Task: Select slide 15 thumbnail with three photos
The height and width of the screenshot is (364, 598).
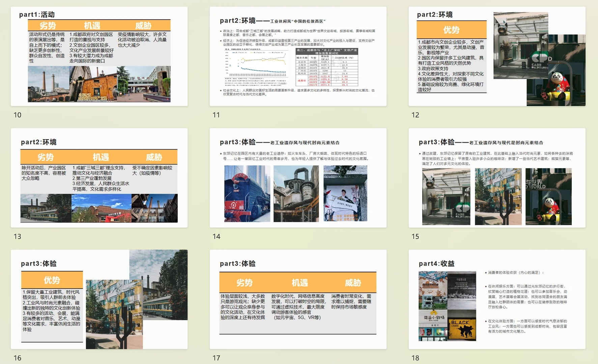Action: [497, 178]
